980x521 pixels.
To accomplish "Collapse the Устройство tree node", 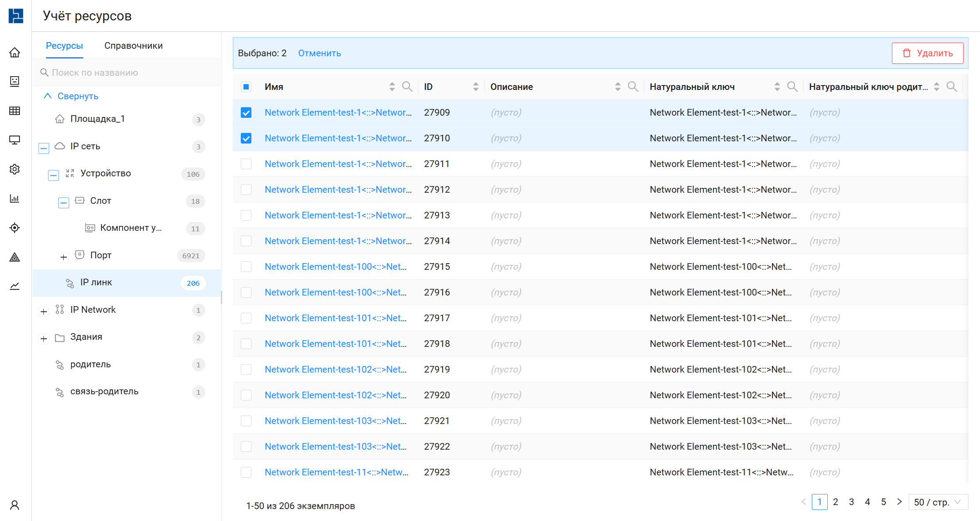I will pos(54,175).
